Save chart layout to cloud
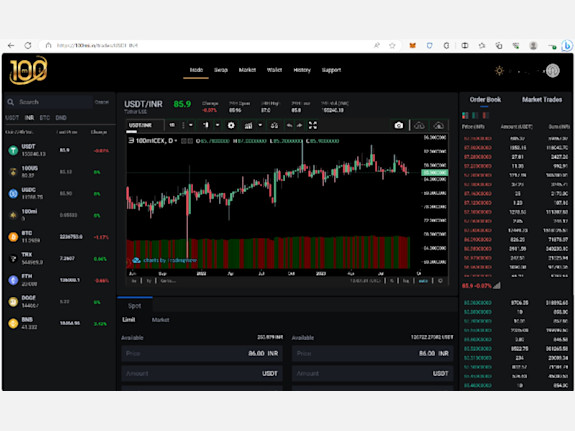The image size is (575, 431). point(419,125)
